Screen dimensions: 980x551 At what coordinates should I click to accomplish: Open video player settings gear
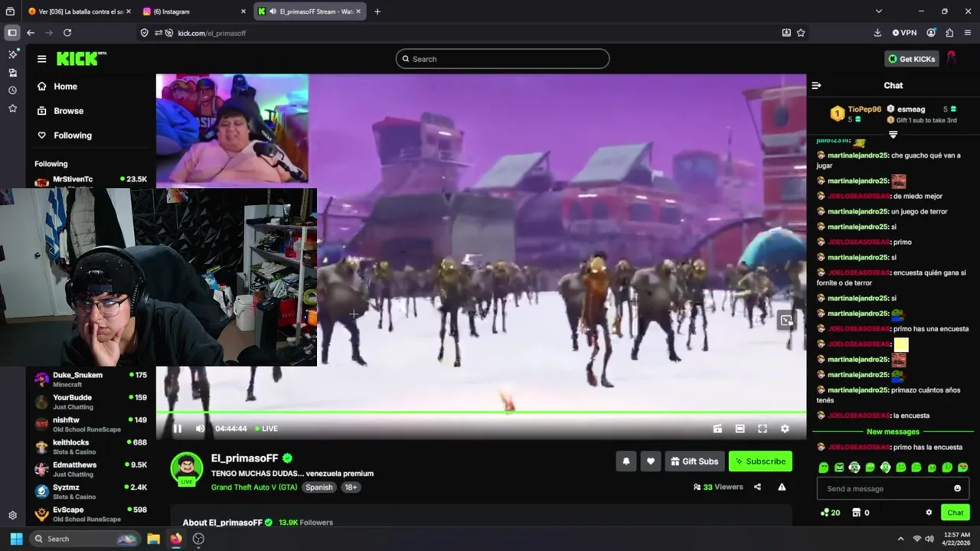785,429
